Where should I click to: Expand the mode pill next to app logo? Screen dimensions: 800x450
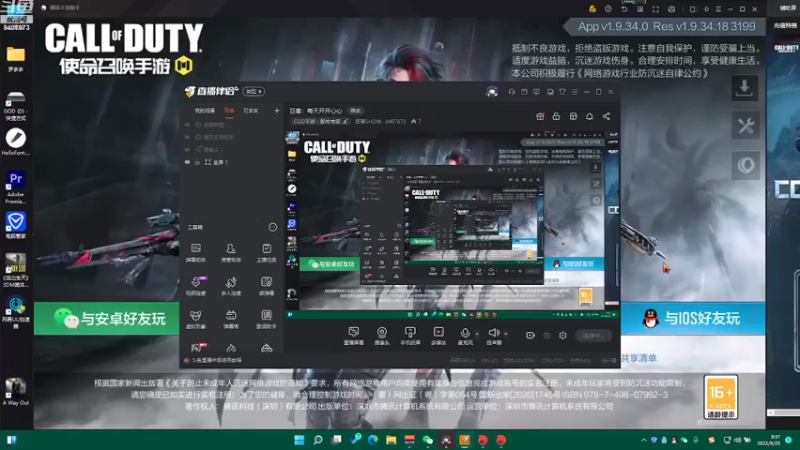point(254,91)
